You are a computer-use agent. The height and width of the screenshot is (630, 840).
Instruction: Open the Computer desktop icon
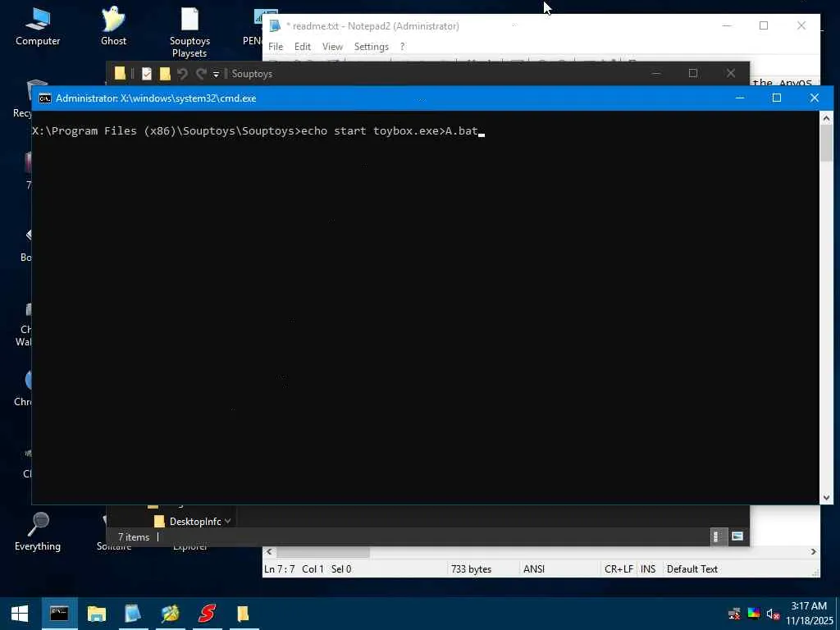pyautogui.click(x=38, y=27)
